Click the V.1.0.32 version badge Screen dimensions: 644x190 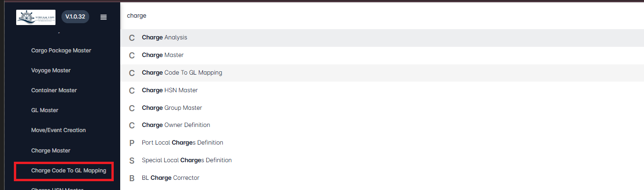[x=75, y=17]
